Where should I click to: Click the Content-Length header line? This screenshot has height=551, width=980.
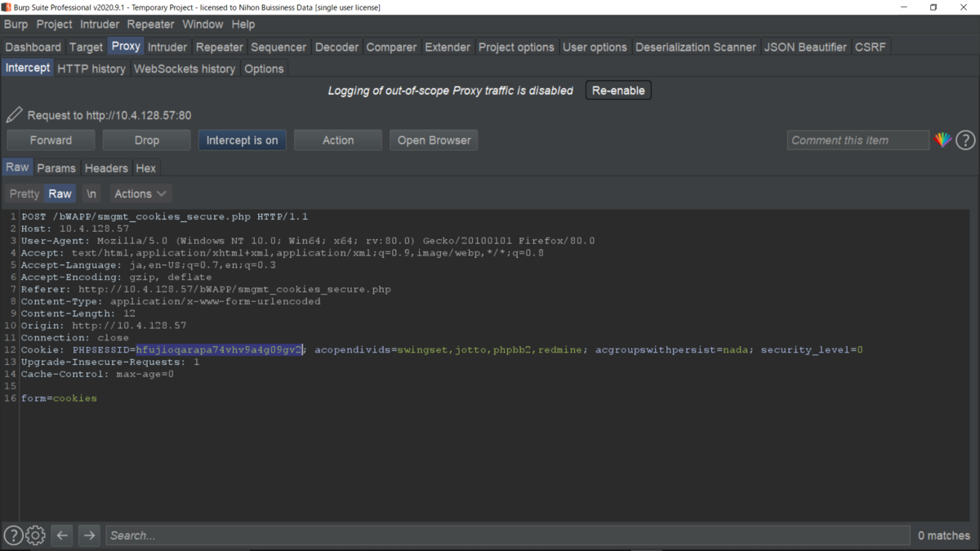tap(78, 313)
